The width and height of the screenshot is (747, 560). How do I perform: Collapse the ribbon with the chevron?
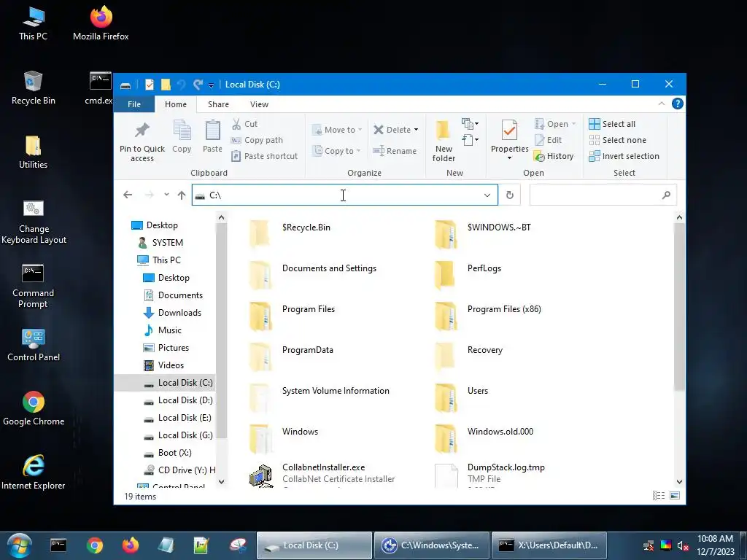(661, 104)
